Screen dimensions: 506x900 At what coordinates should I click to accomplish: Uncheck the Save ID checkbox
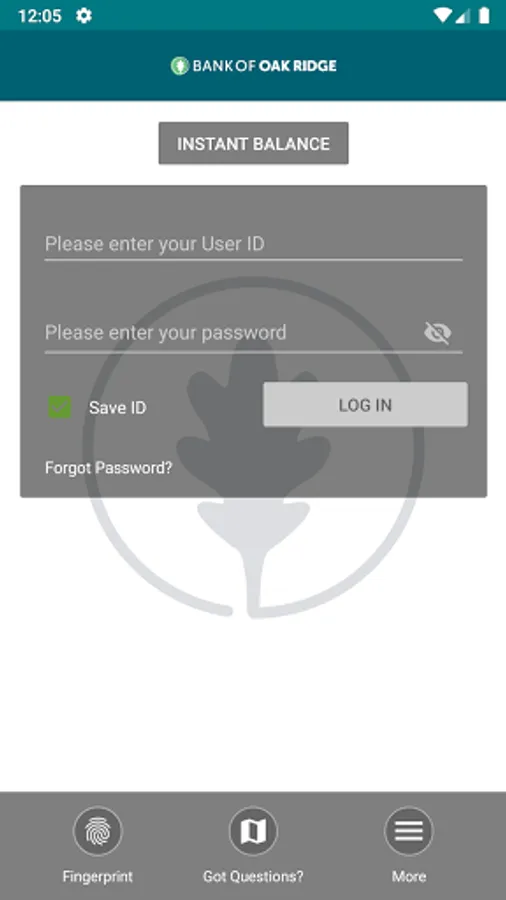60,407
